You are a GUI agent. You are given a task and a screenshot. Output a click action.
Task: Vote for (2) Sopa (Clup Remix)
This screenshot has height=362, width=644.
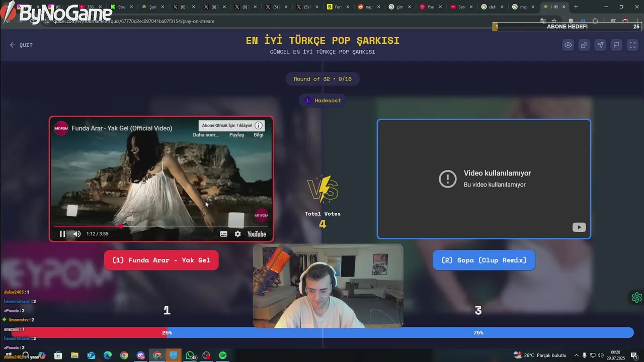click(x=484, y=260)
